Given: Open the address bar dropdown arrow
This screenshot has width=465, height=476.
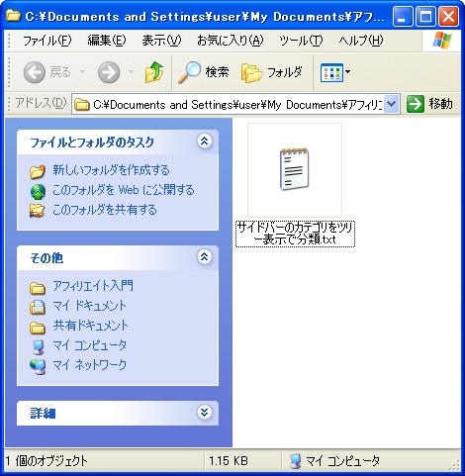Looking at the screenshot, I should click(392, 104).
